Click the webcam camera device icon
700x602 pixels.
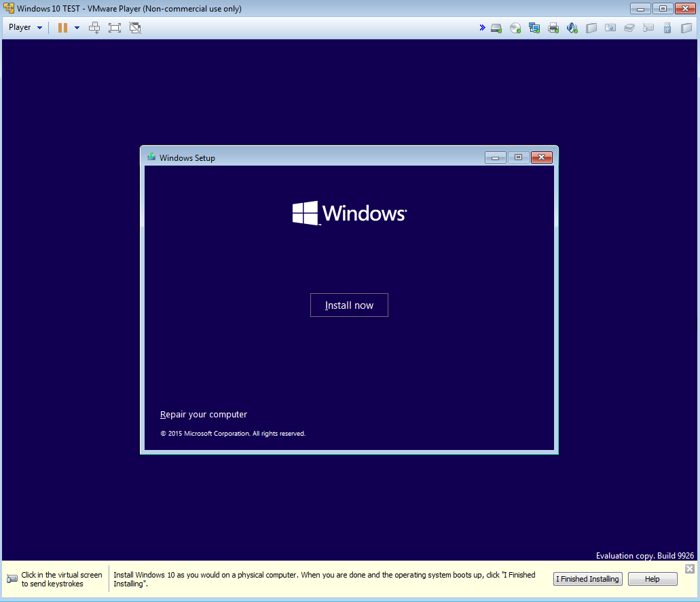tap(610, 28)
